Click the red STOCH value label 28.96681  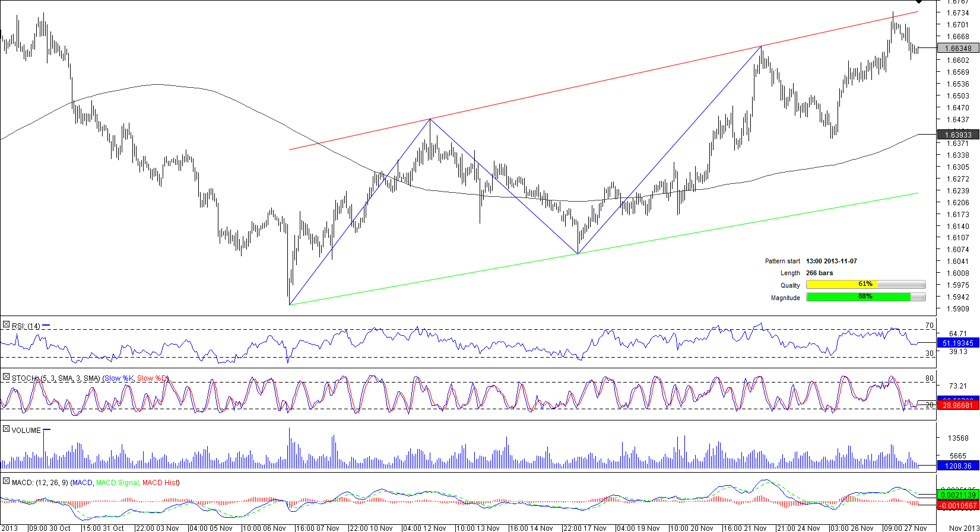click(957, 406)
